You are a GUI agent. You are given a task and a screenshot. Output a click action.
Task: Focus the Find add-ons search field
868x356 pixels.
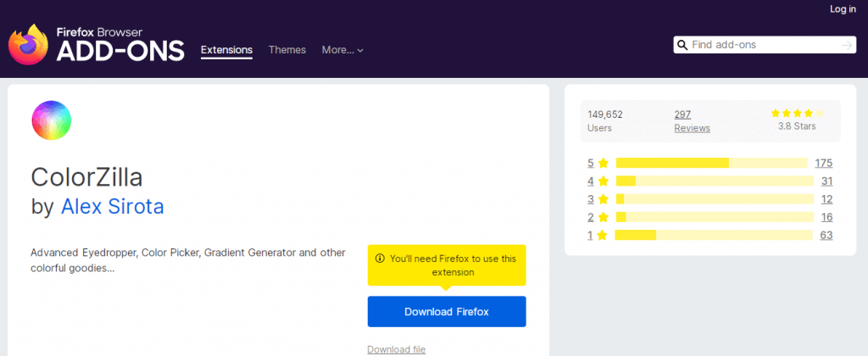click(x=764, y=45)
